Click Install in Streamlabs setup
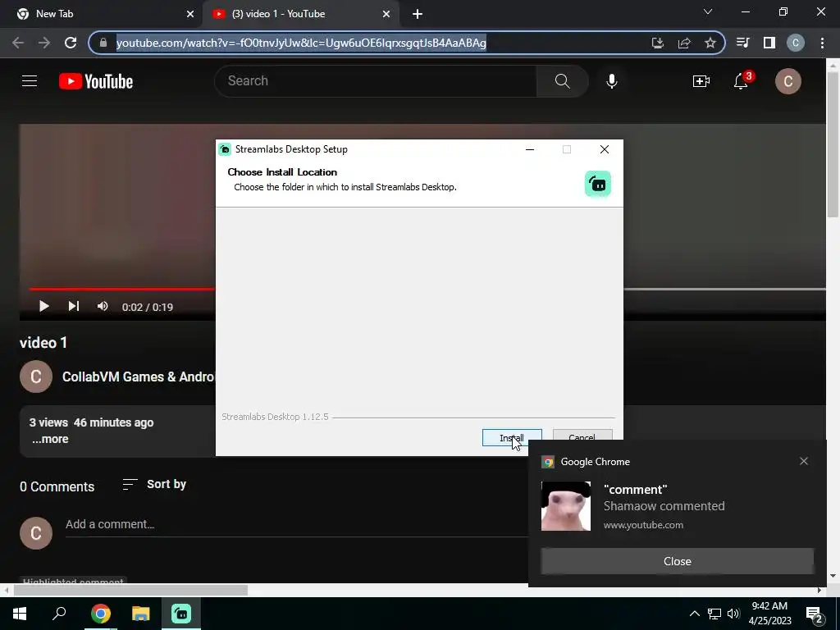Viewport: 840px width, 630px height. click(512, 438)
